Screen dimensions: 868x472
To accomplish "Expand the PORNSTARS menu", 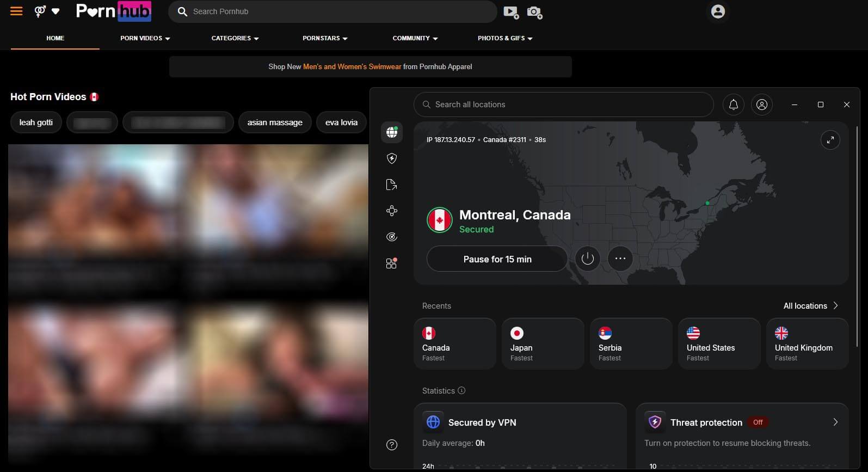I will 325,38.
